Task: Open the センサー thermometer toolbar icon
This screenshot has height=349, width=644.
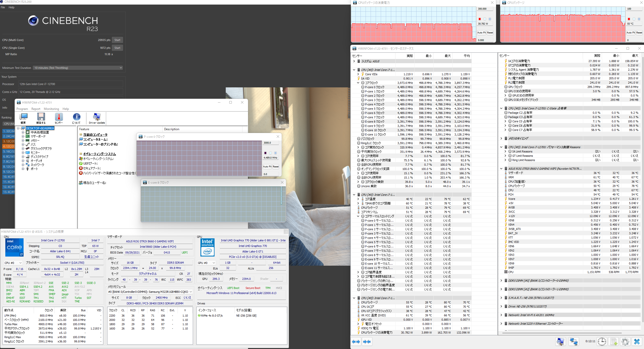Action: pos(59,118)
